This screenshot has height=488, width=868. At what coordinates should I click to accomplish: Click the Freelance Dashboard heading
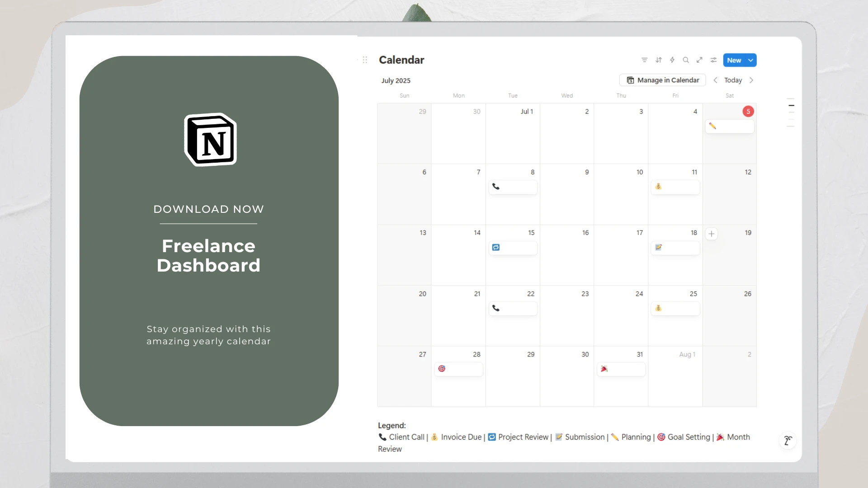pos(208,255)
